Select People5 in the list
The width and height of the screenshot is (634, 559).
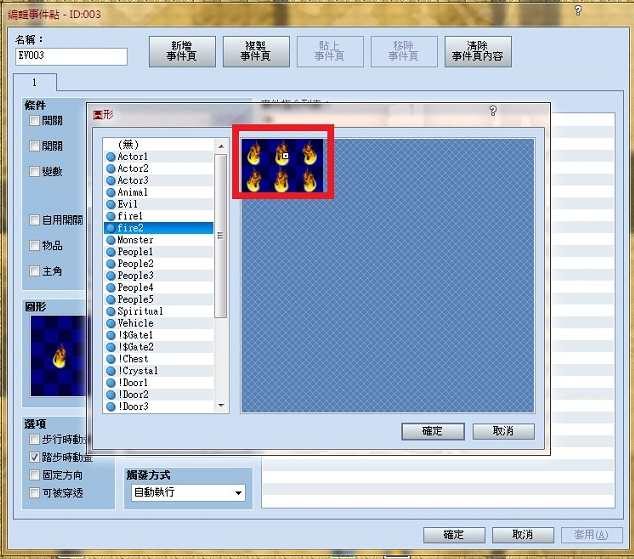click(x=158, y=300)
